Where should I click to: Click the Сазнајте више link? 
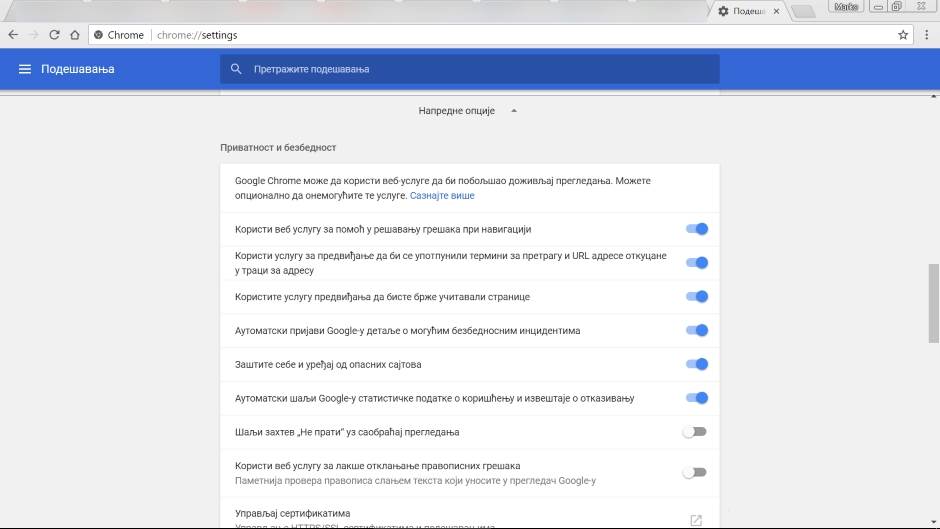coord(442,195)
